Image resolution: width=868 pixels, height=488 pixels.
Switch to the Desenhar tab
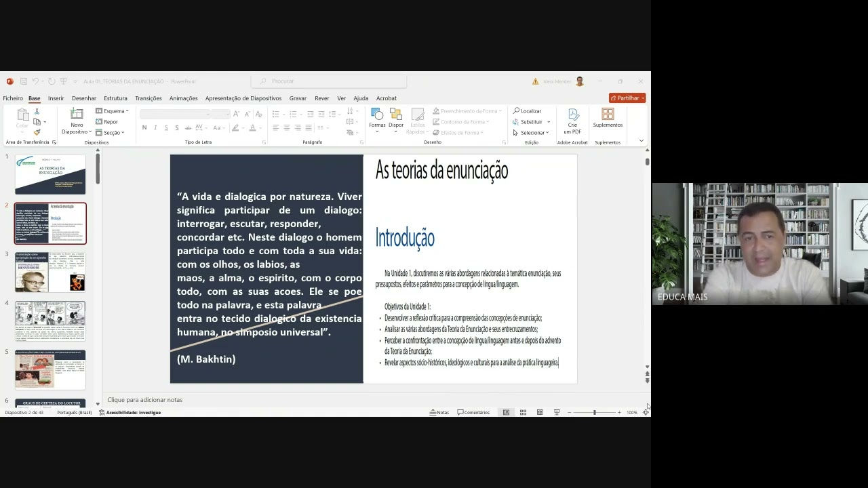tap(84, 98)
